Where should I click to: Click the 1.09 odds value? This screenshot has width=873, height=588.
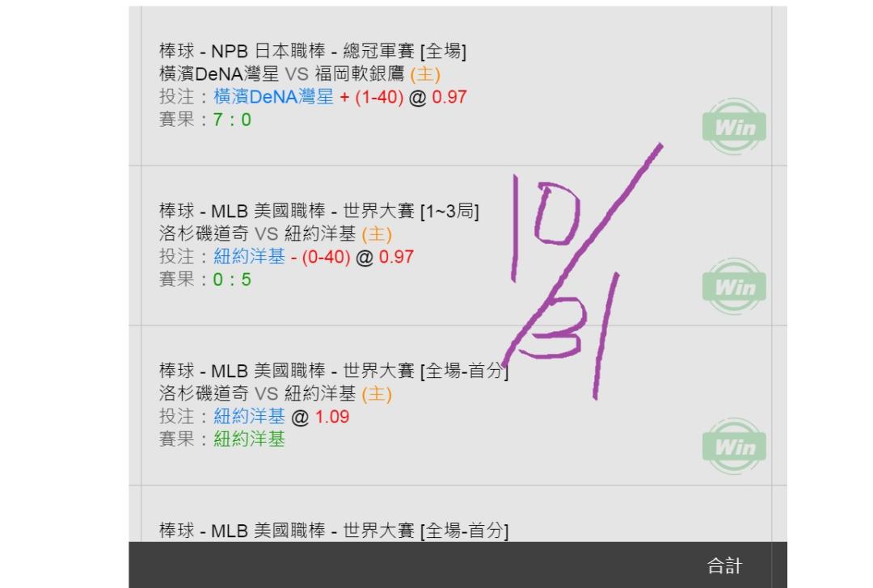[x=332, y=416]
